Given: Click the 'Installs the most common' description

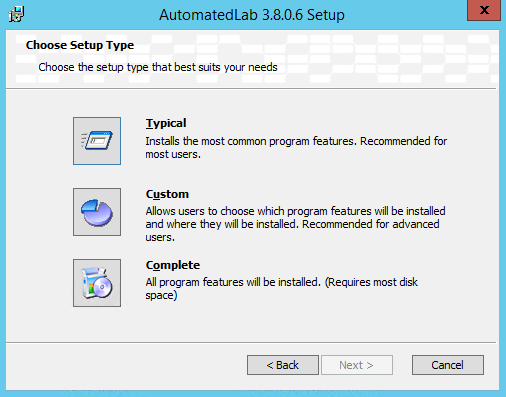Looking at the screenshot, I should [296, 148].
